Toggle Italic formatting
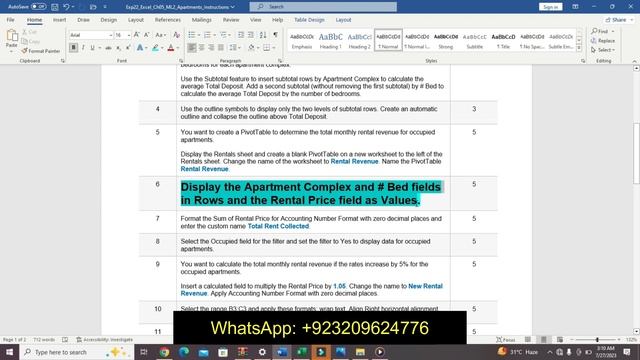 [x=83, y=48]
